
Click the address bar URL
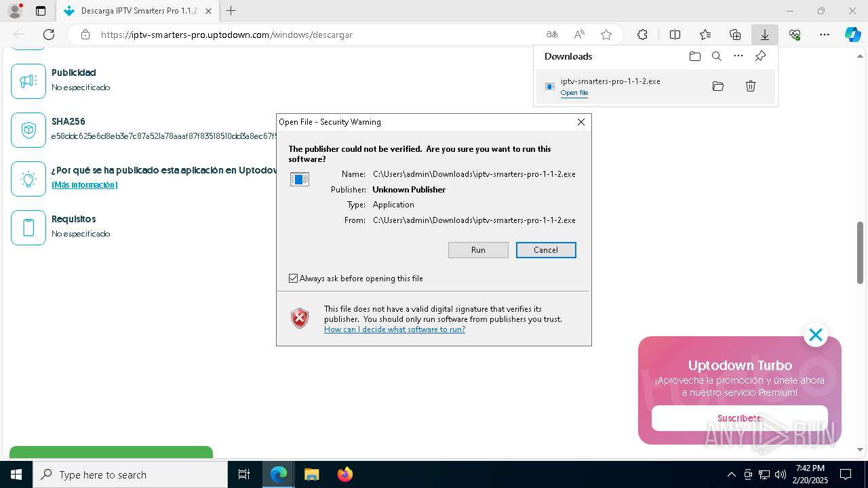point(226,35)
